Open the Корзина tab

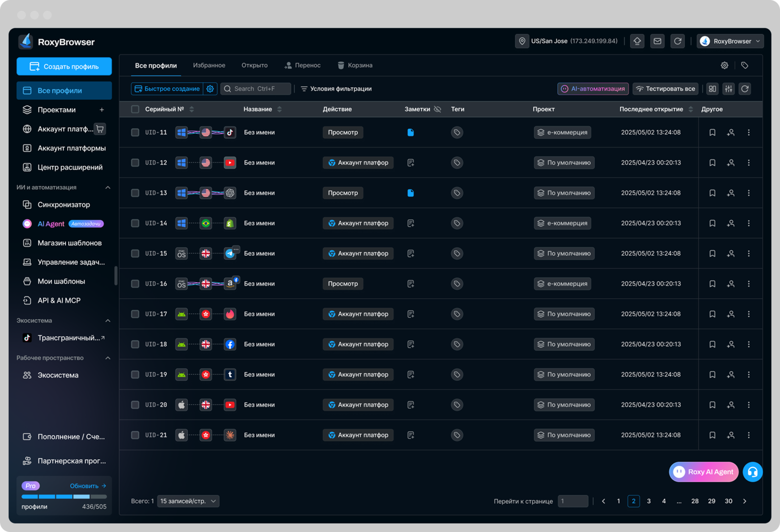tap(355, 65)
